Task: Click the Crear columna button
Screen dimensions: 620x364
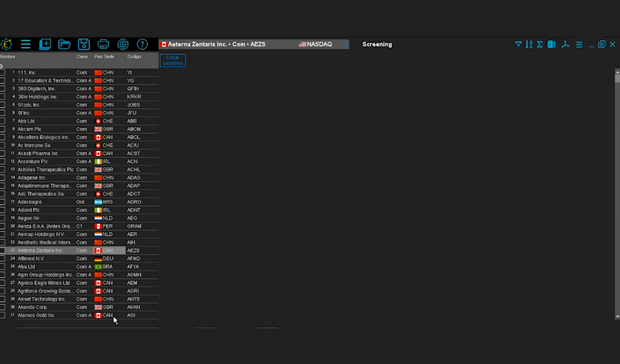Action: point(173,60)
